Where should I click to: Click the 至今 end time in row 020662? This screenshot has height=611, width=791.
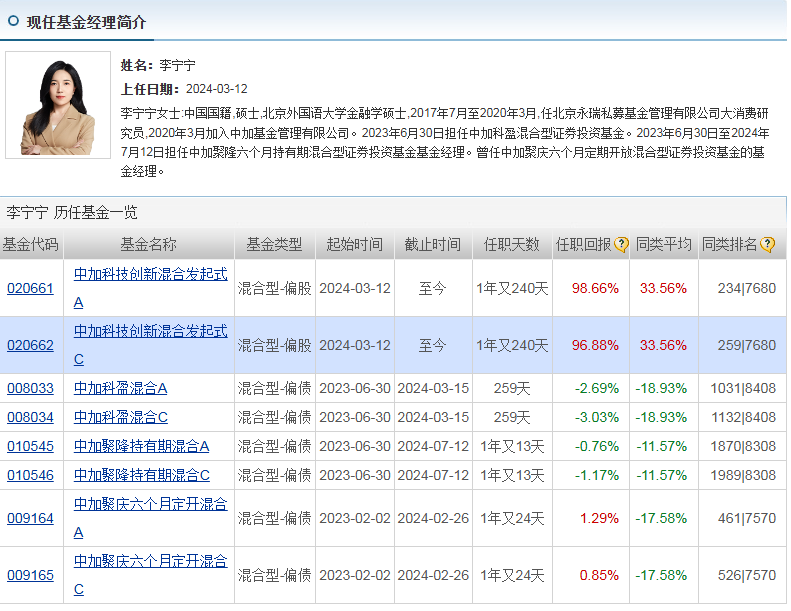coord(433,345)
